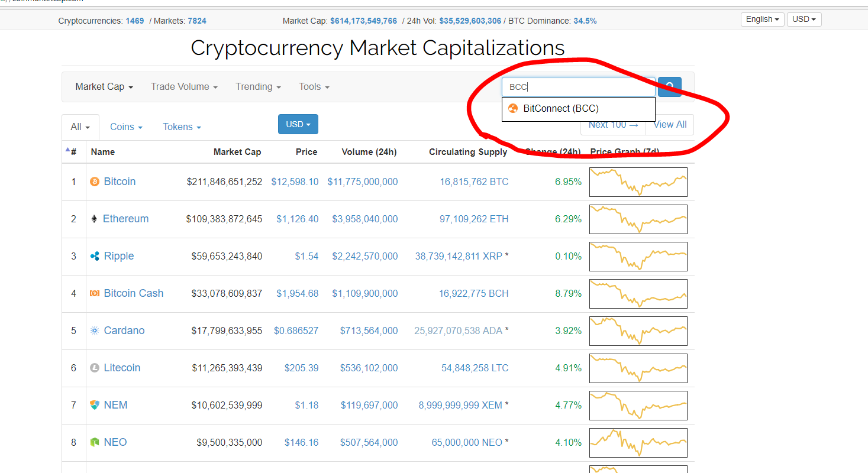Click in the search field containing BCC
Screen dimensions: 868x473
click(579, 87)
